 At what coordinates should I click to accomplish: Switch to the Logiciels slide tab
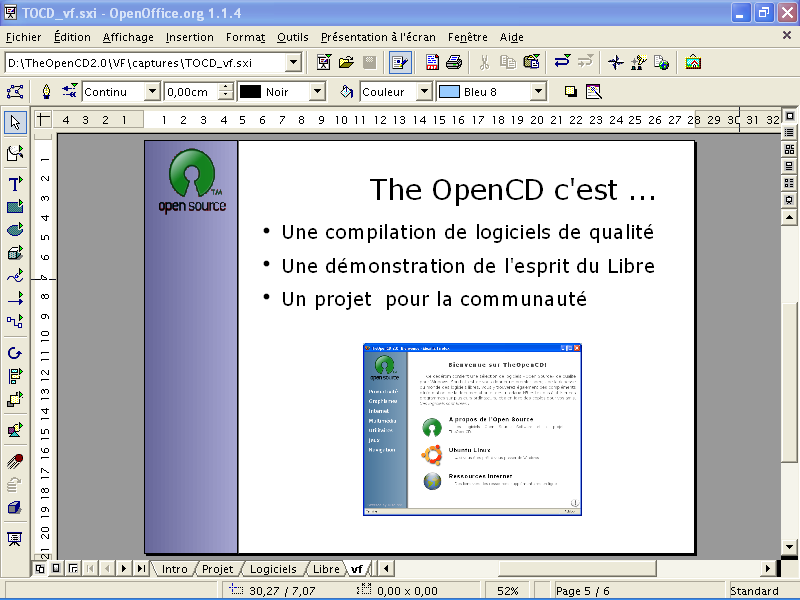pyautogui.click(x=273, y=569)
